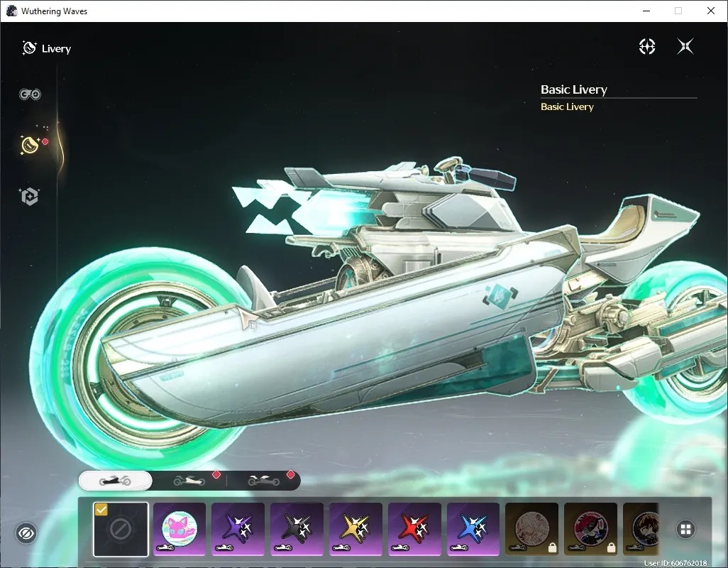Viewport: 728px width, 568px height.
Task: Click the crosshair reset-view icon
Action: pos(646,46)
